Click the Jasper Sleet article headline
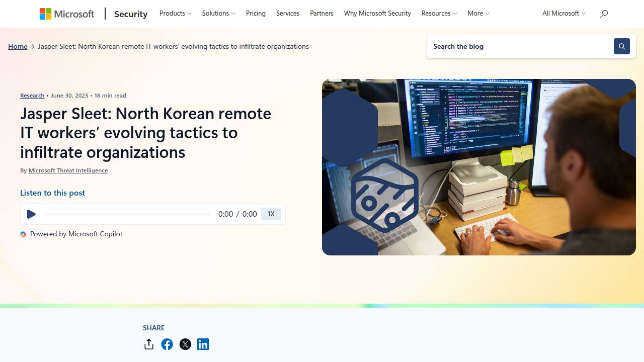Image resolution: width=644 pixels, height=362 pixels. click(146, 133)
